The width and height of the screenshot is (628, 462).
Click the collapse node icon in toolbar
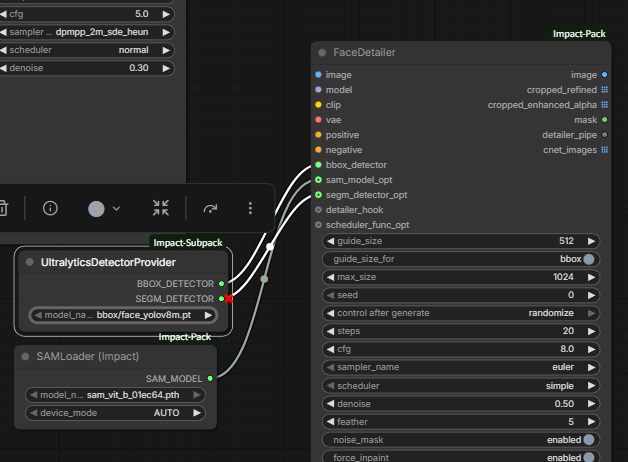[x=160, y=208]
